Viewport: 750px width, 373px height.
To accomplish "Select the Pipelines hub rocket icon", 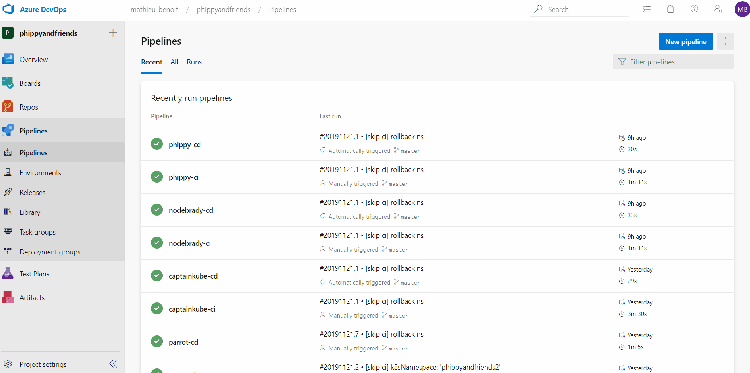I will pos(8,130).
